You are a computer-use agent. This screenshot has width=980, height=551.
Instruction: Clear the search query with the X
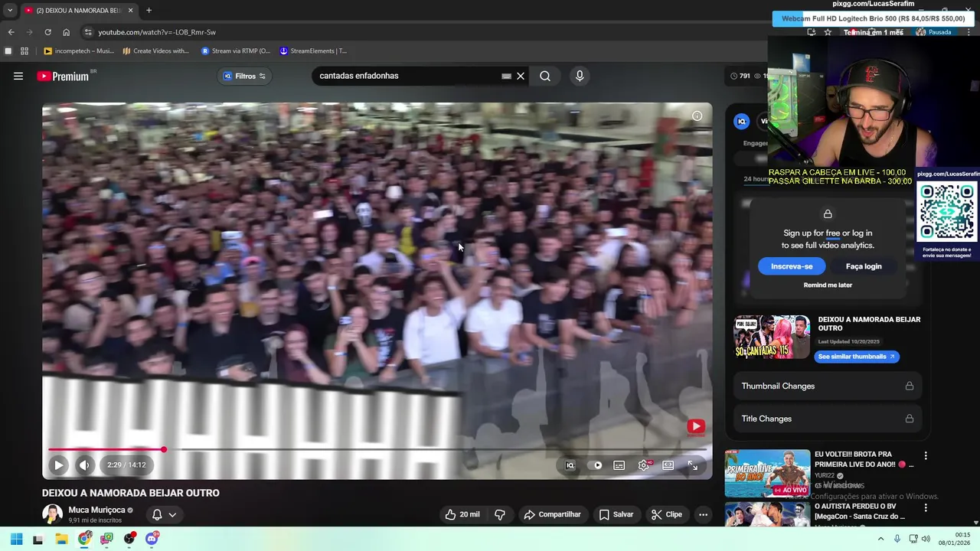point(521,76)
